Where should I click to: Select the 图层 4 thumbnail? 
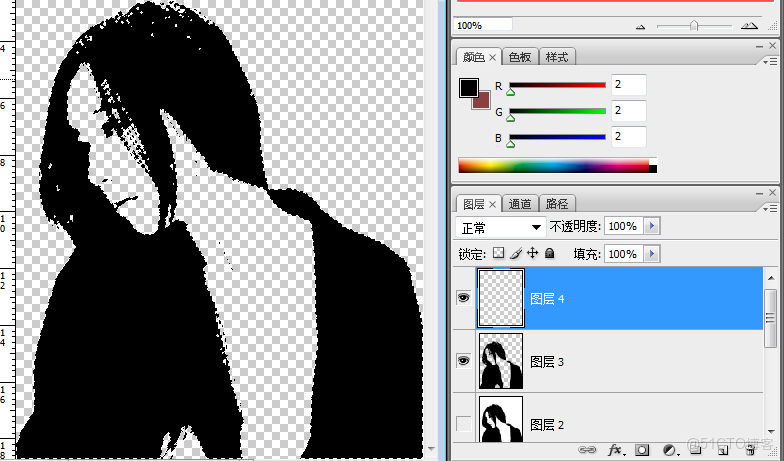coord(500,298)
